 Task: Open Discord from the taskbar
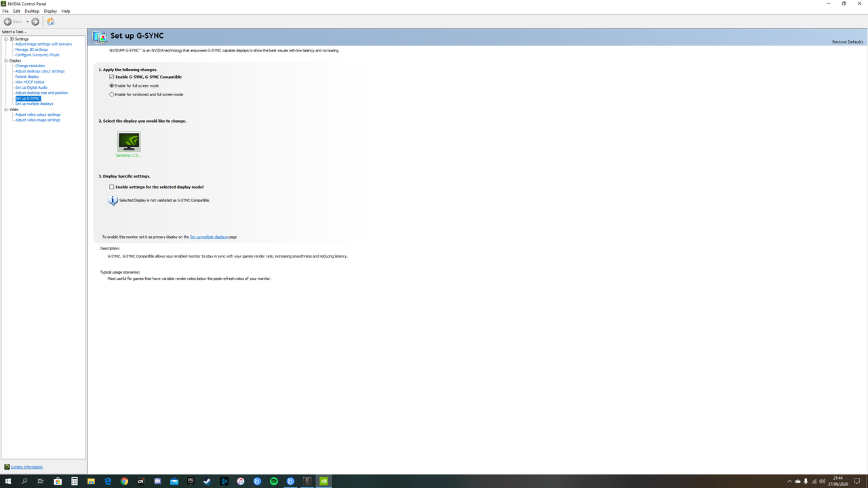point(157,481)
